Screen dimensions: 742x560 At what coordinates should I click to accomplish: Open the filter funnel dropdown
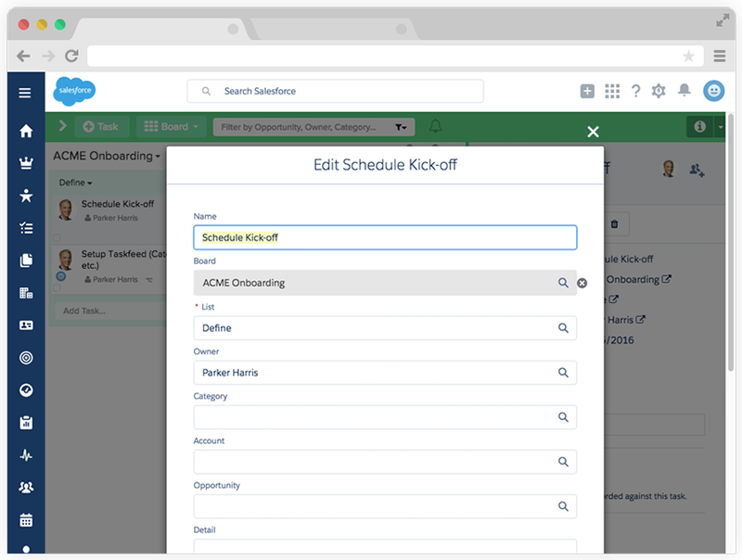coord(401,127)
